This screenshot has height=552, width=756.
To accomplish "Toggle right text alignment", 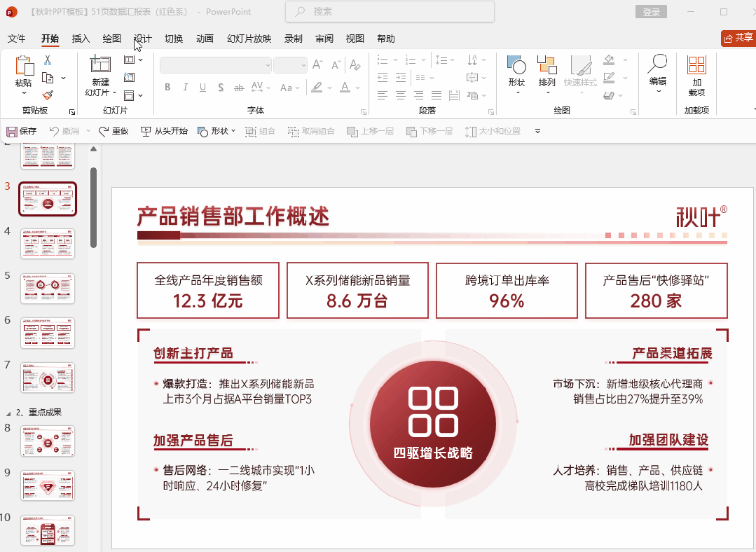I will [x=418, y=95].
